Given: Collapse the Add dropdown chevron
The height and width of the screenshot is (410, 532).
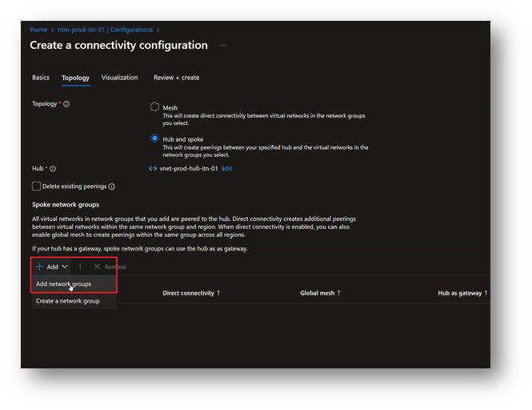Looking at the screenshot, I should [65, 267].
